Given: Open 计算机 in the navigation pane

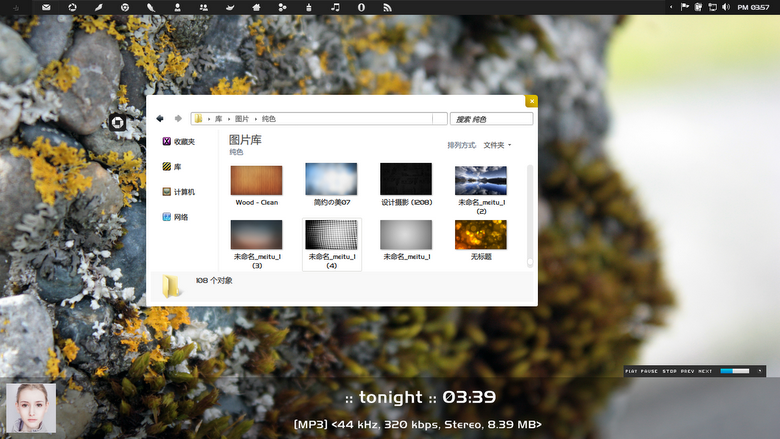Looking at the screenshot, I should [x=179, y=192].
